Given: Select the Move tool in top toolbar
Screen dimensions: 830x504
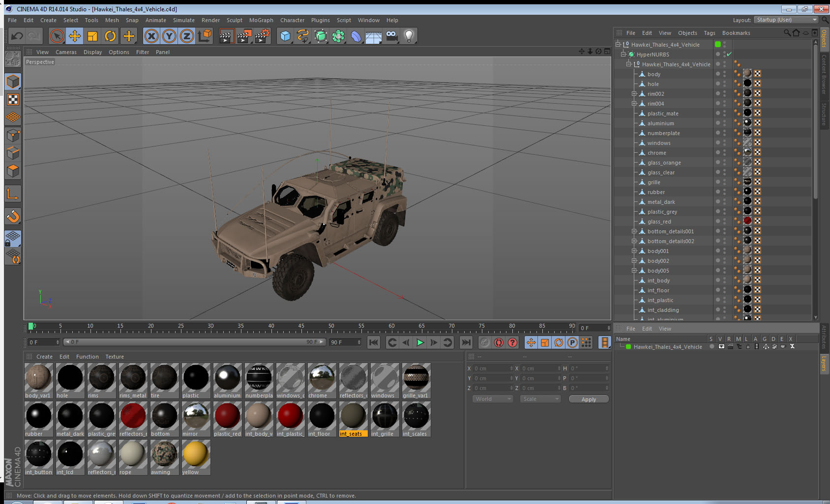Looking at the screenshot, I should [x=75, y=36].
